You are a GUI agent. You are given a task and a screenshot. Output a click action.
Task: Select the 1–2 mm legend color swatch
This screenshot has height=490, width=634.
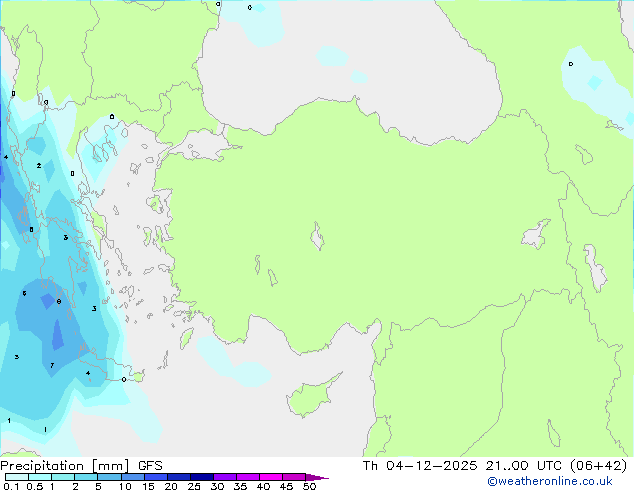click(63, 477)
